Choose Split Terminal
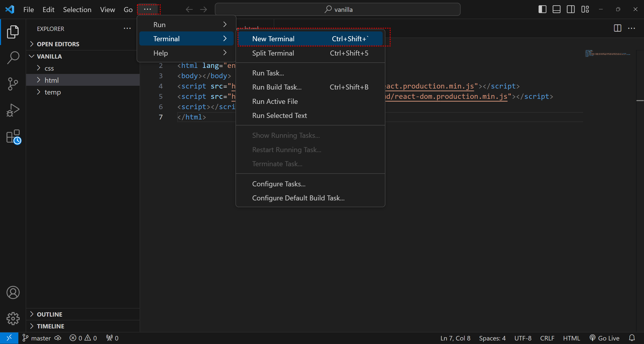 (310, 53)
